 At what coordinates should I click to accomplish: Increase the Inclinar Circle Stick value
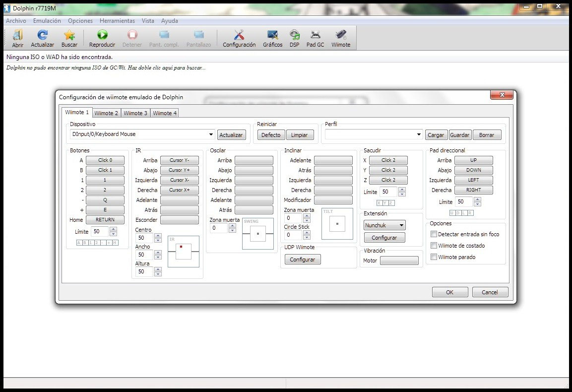(307, 233)
